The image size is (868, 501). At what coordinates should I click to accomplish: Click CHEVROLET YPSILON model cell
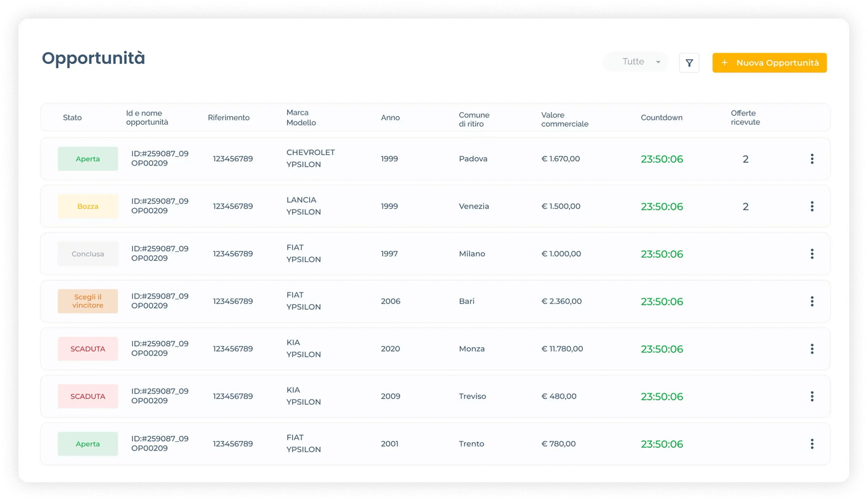point(311,158)
